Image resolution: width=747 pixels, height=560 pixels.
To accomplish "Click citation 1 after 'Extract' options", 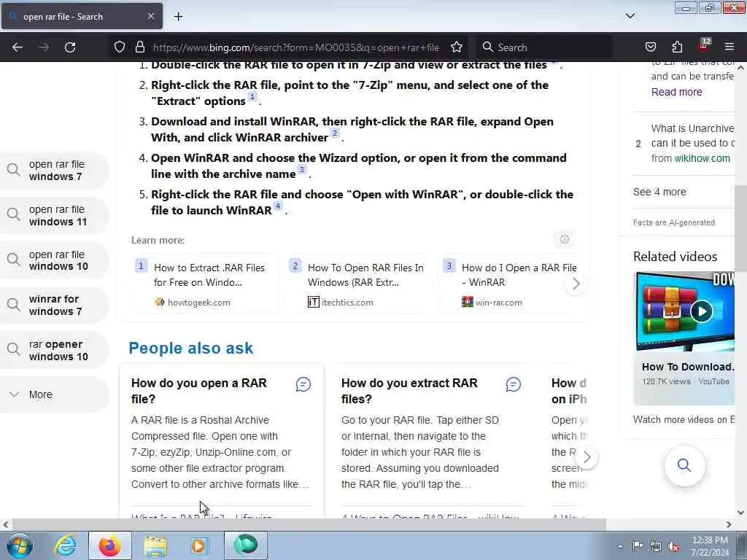I will (252, 97).
